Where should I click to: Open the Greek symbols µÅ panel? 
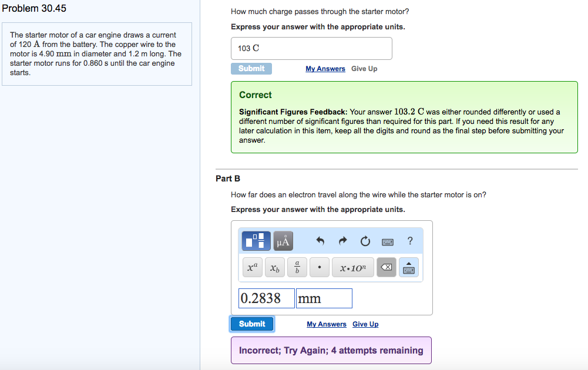pyautogui.click(x=283, y=241)
